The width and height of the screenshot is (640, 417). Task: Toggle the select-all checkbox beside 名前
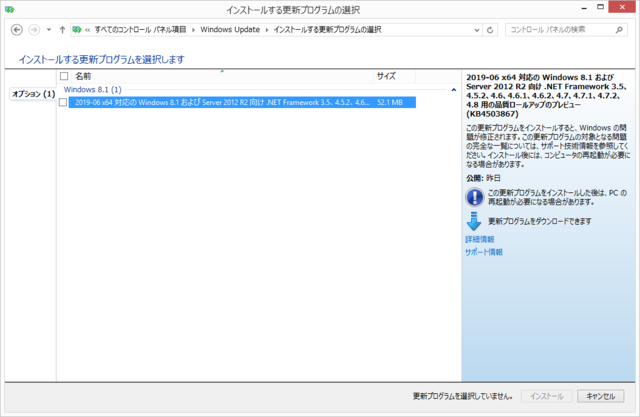(64, 76)
